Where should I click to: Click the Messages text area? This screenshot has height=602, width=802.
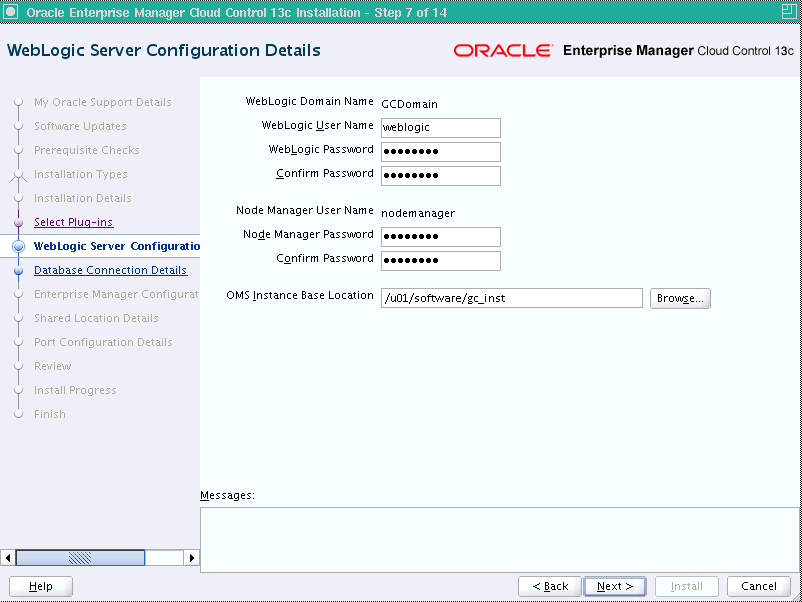pyautogui.click(x=500, y=540)
